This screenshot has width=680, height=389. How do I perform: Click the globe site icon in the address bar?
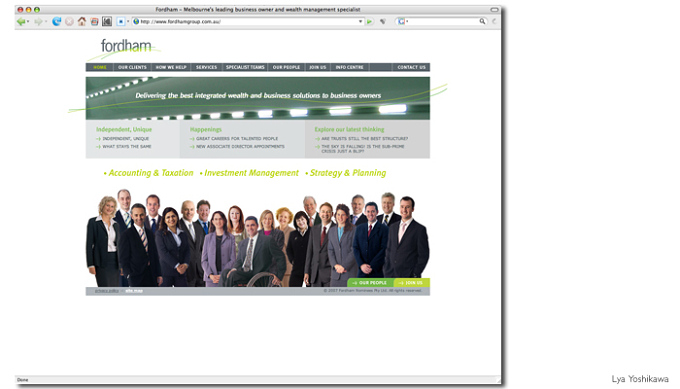coord(136,21)
